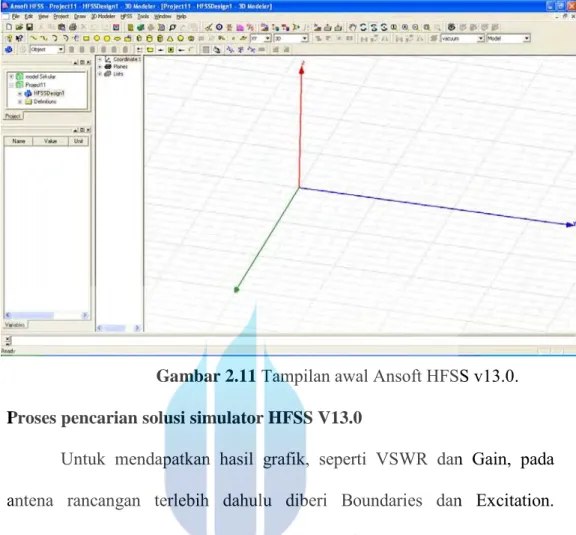The width and height of the screenshot is (576, 535).
Task: Click the lightbulb context help icon
Action: click(9, 38)
